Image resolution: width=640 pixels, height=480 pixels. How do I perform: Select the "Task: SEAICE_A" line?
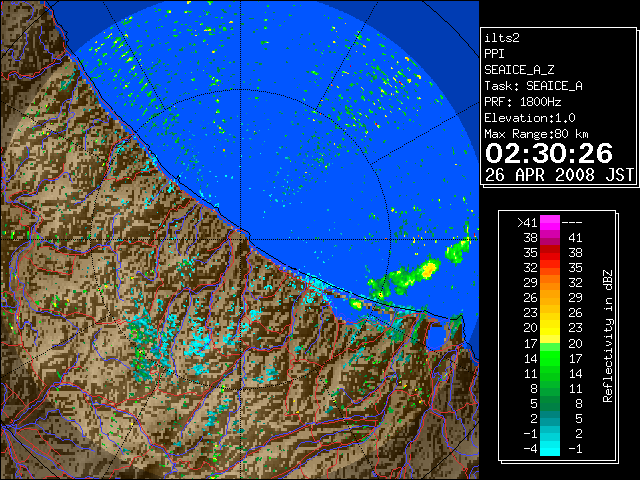tap(533, 86)
